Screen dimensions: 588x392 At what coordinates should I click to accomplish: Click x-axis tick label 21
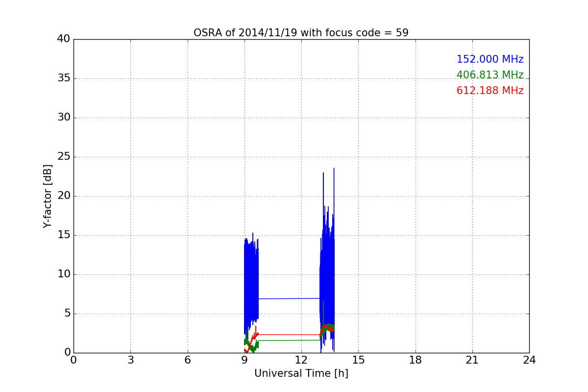472,360
